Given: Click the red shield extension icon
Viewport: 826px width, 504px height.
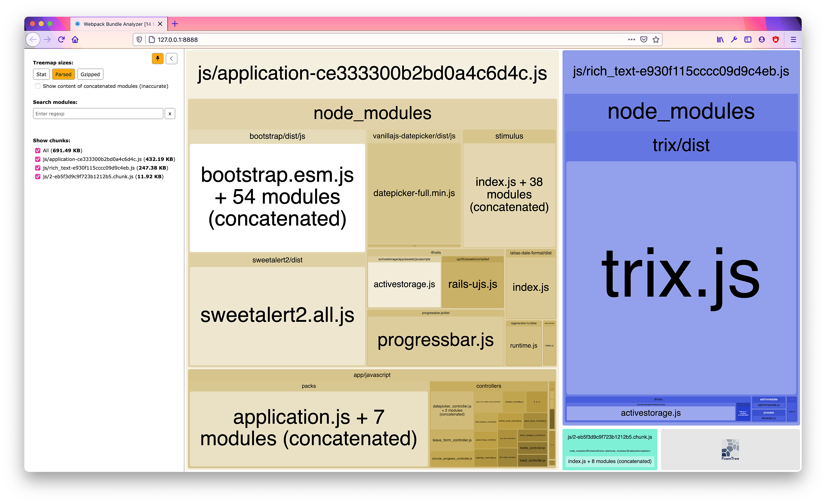Looking at the screenshot, I should pyautogui.click(x=776, y=39).
